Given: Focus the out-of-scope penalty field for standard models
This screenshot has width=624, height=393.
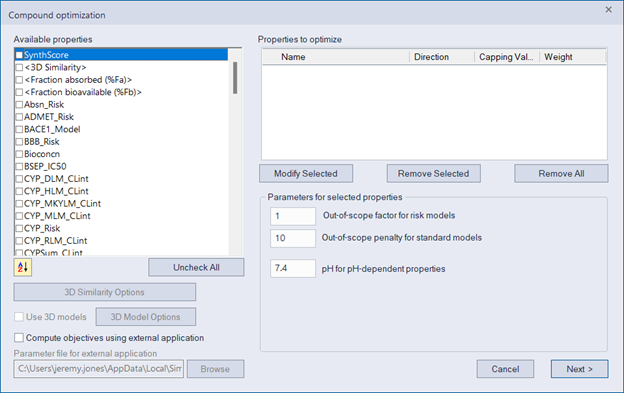Looking at the screenshot, I should [293, 238].
